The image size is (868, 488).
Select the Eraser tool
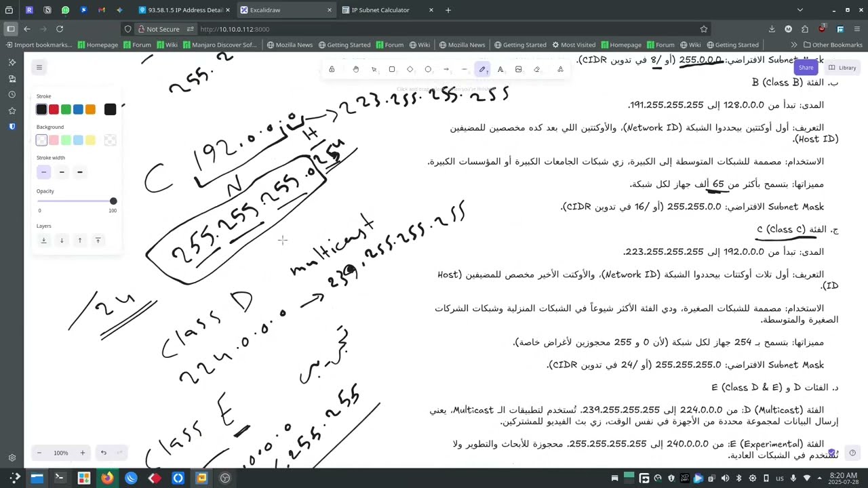click(536, 69)
